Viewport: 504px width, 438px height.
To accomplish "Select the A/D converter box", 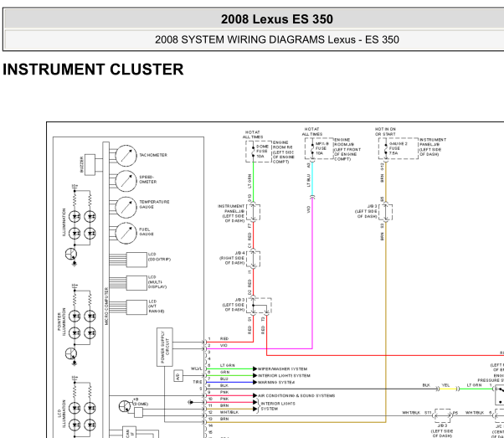I will pos(178,376).
